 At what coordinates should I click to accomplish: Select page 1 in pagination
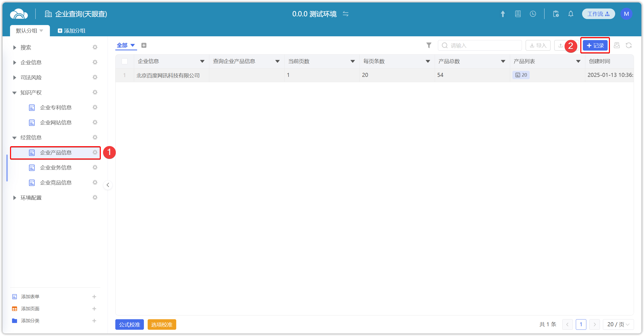[581, 324]
